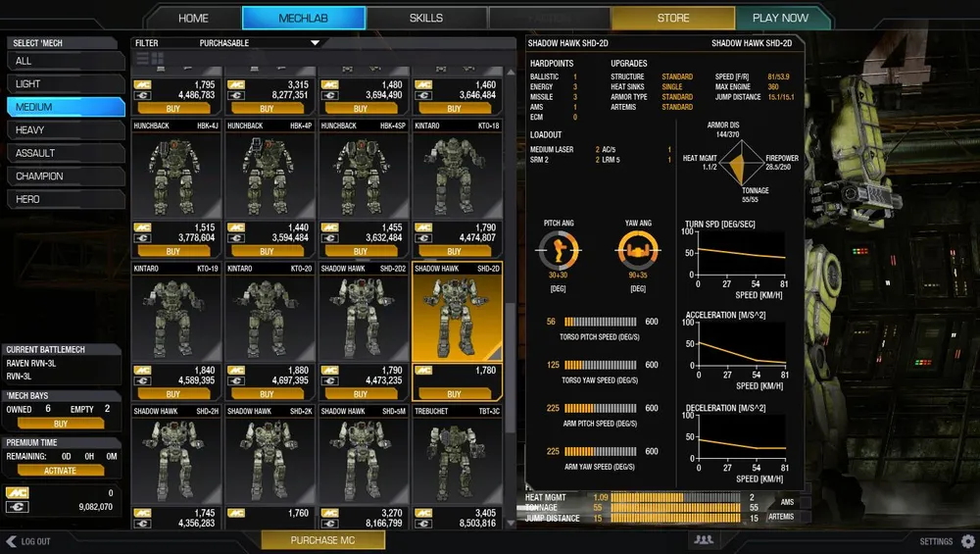
Task: Click the SETTINGS label
Action: point(936,541)
